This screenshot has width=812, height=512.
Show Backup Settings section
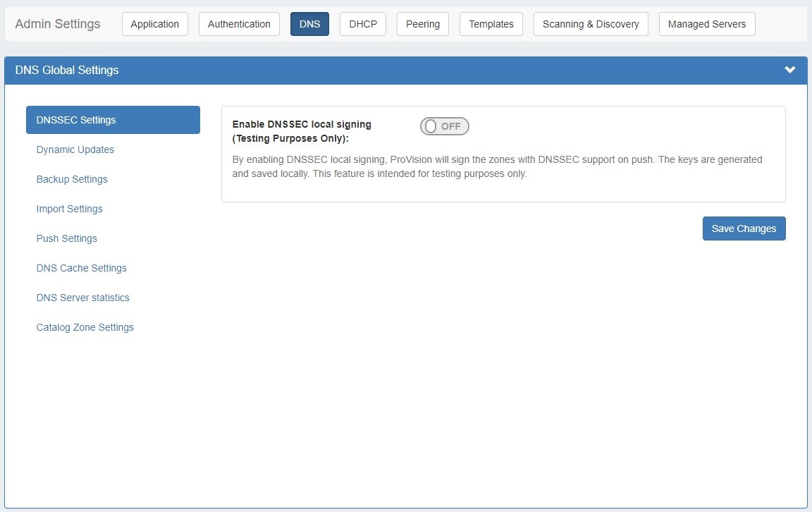click(72, 179)
